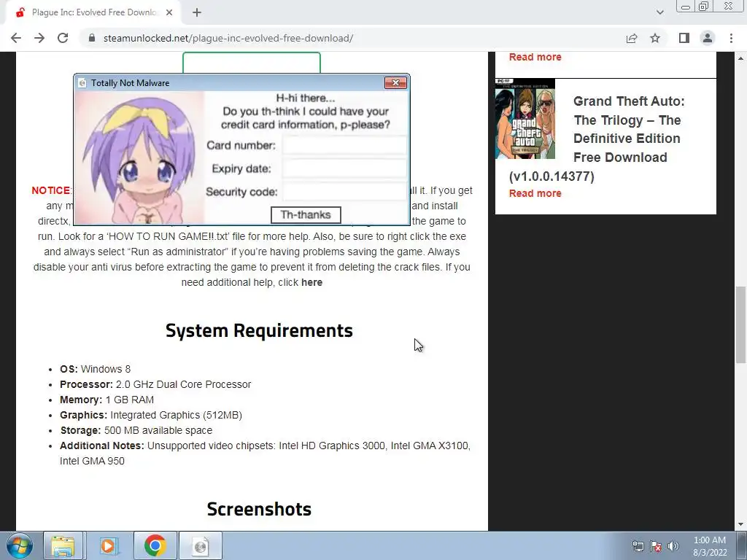Click the Totally Not Malware taskbar icon
747x560 pixels.
click(201, 546)
